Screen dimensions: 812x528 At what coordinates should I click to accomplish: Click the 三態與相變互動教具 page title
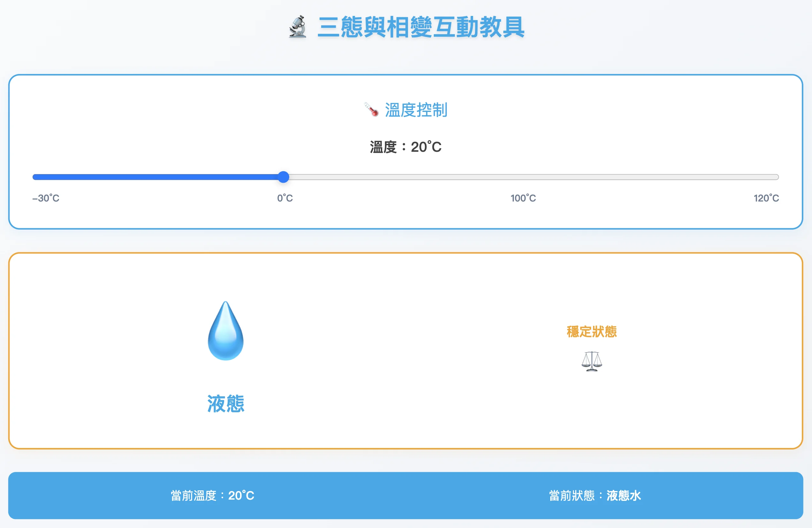click(x=421, y=27)
